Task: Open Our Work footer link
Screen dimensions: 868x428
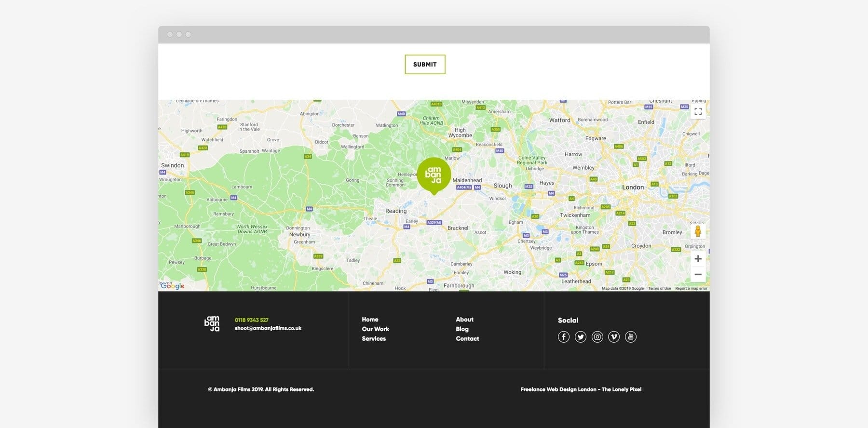Action: 375,329
